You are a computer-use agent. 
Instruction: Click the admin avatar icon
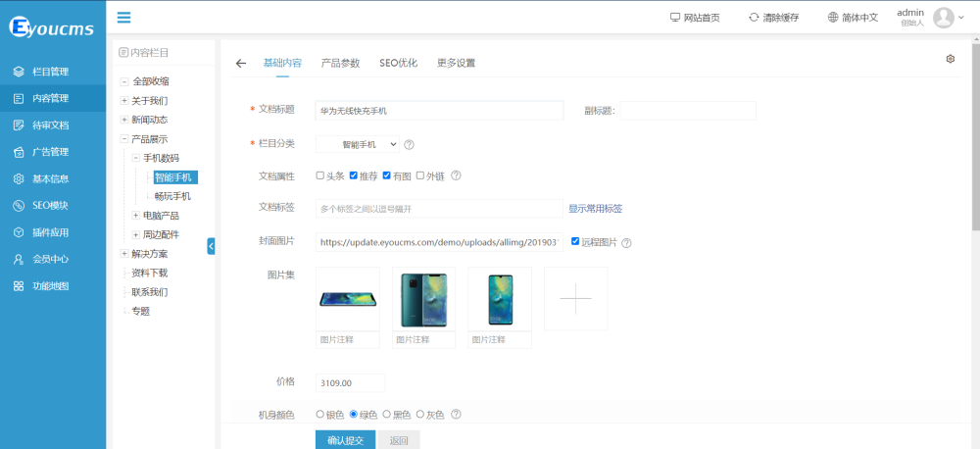click(x=943, y=18)
